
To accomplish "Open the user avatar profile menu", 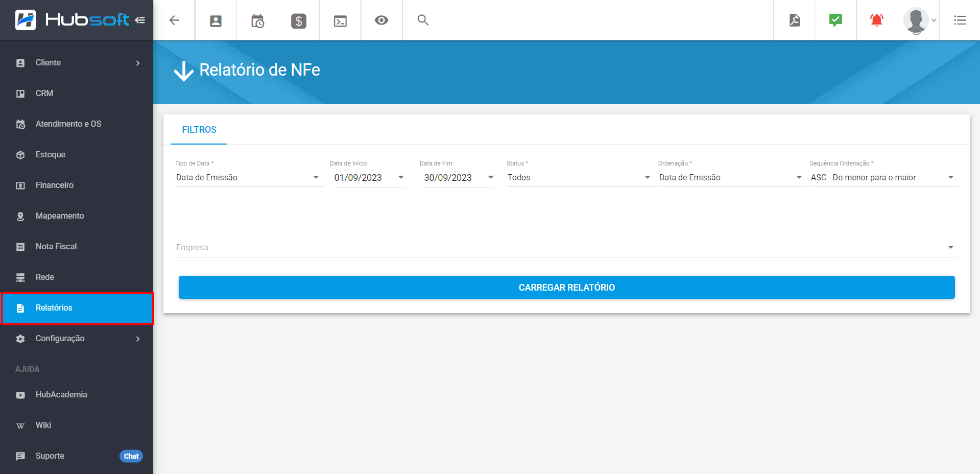I will pos(919,21).
